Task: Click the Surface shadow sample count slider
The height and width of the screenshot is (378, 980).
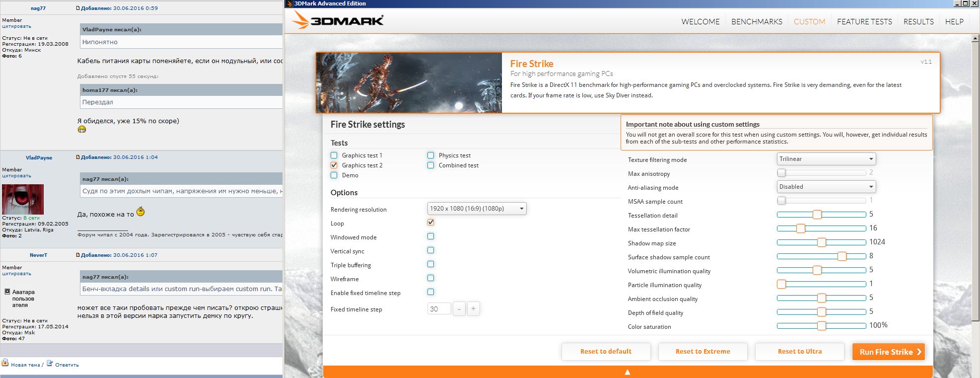Action: [821, 256]
